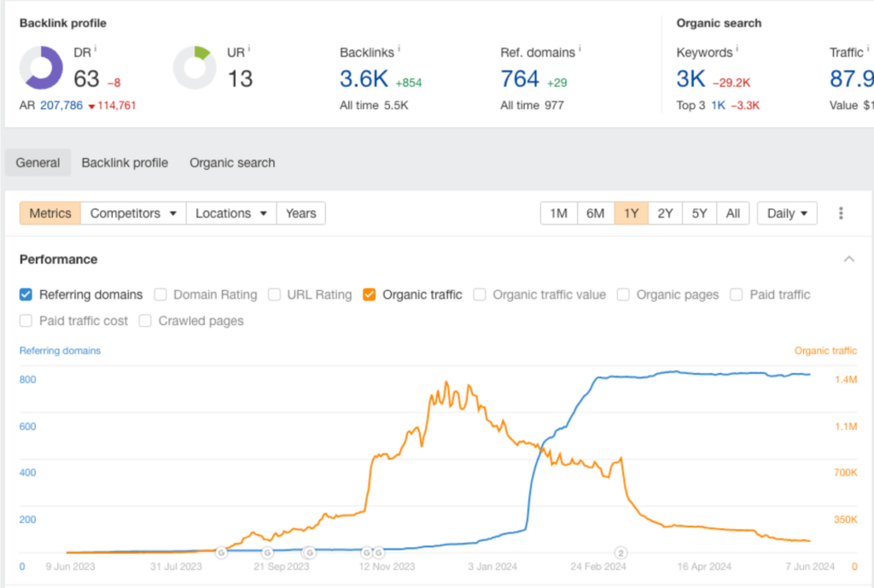
Task: Open the Competitors dropdown
Action: click(132, 212)
